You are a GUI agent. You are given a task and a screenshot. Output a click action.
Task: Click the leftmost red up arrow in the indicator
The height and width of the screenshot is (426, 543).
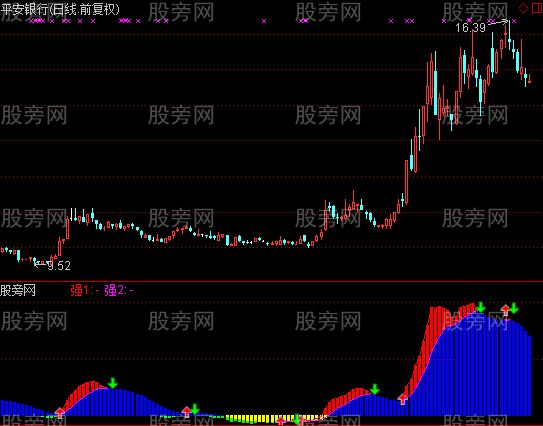pyautogui.click(x=60, y=412)
